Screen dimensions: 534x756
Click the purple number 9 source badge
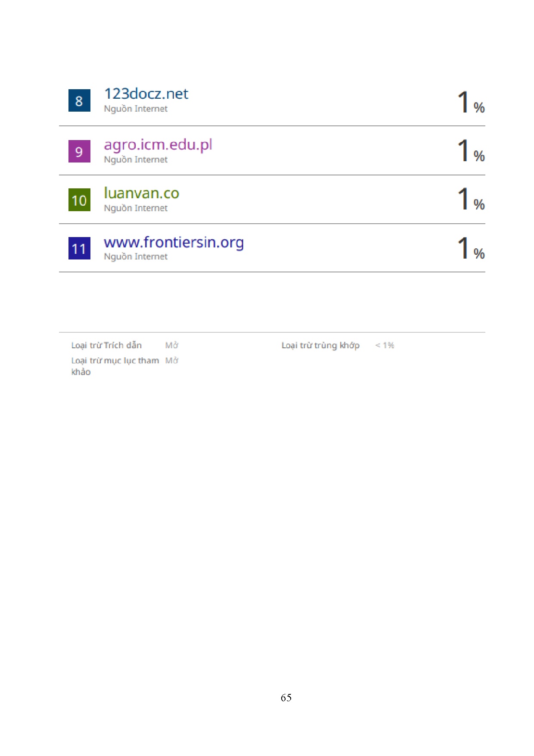point(79,151)
